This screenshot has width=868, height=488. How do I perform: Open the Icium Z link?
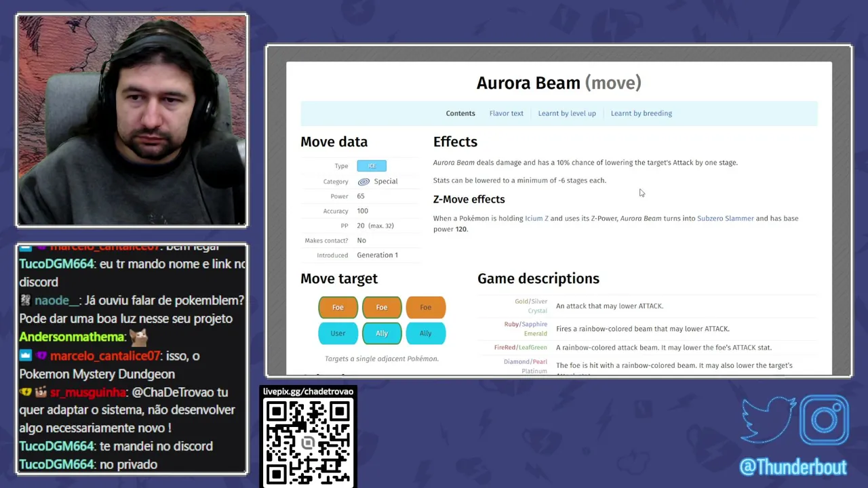coord(536,218)
